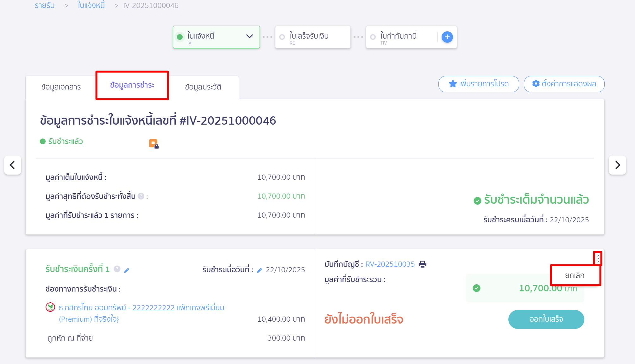Open the RV-202510035 journal link

click(390, 264)
